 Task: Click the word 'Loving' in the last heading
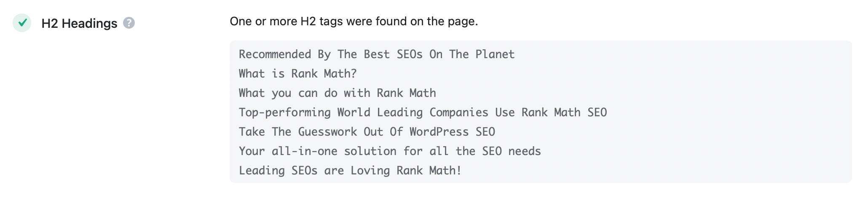pyautogui.click(x=370, y=171)
